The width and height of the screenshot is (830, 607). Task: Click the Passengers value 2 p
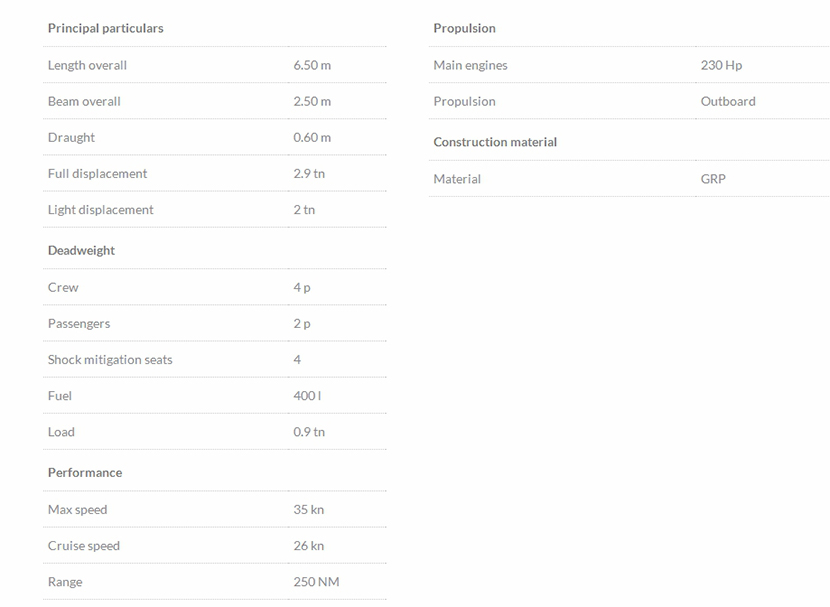point(302,323)
